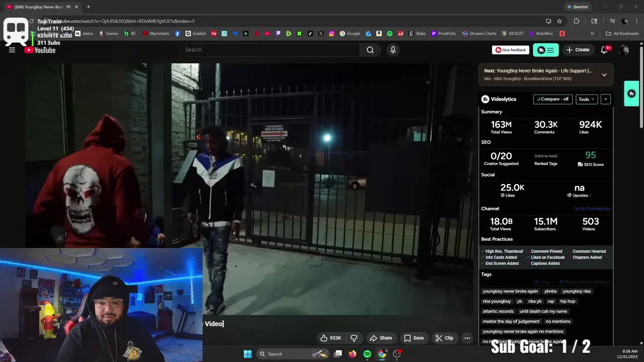Click the search magnifier button

point(370,50)
